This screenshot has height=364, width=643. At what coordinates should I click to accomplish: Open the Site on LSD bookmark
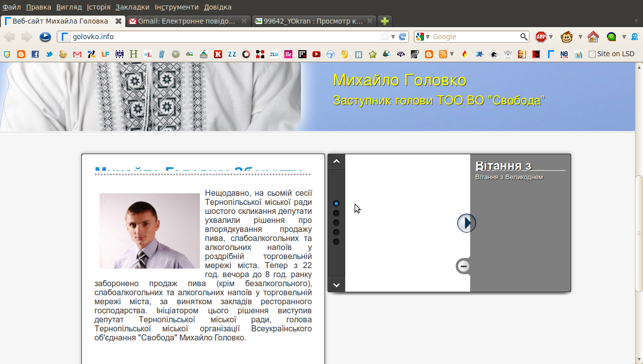(611, 54)
